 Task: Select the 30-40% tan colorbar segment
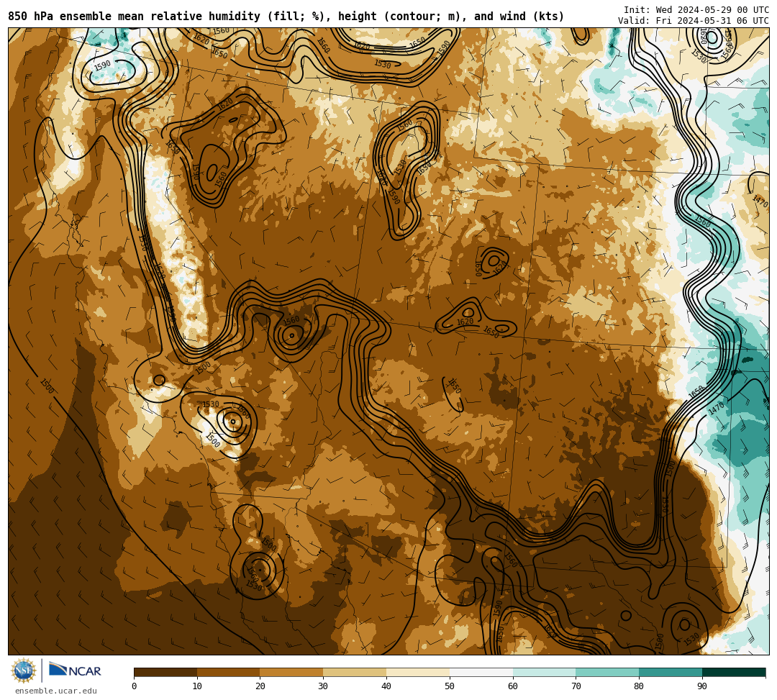355,672
